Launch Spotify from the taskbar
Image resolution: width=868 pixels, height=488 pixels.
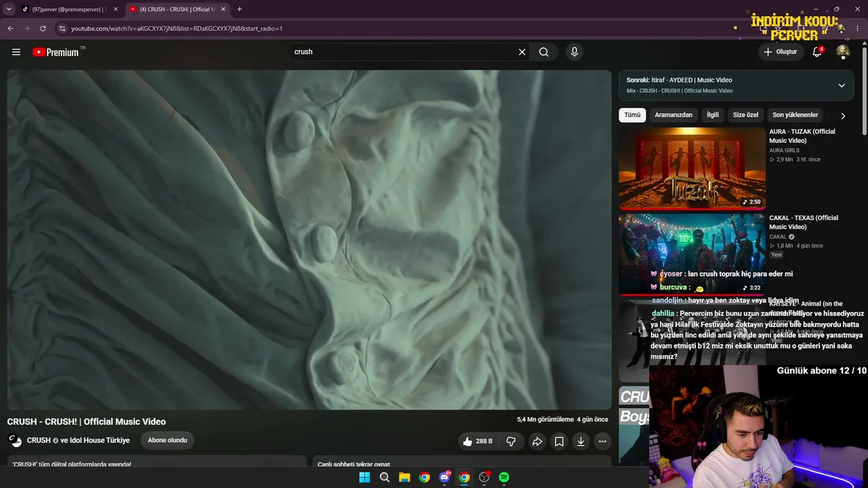coord(504,477)
